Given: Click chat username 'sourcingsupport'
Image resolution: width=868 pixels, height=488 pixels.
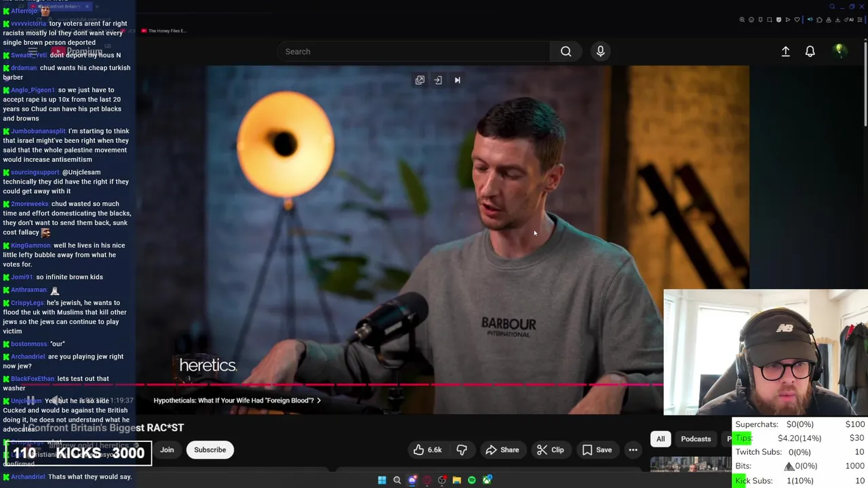Looking at the screenshot, I should click(35, 173).
